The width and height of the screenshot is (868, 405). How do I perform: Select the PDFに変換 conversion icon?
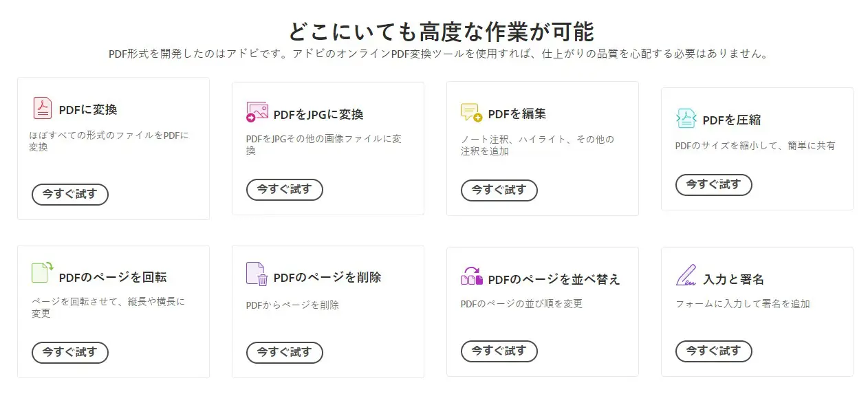click(x=42, y=108)
